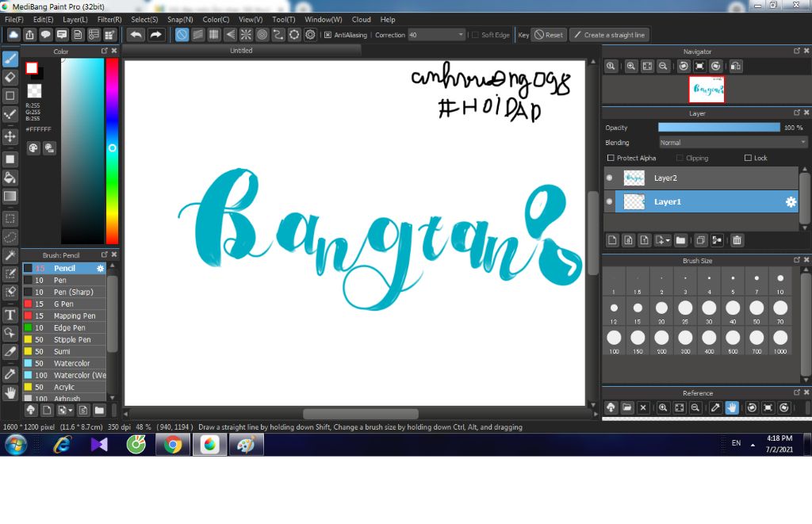Click the white foreground color swatch
812x524 pixels.
click(32, 68)
